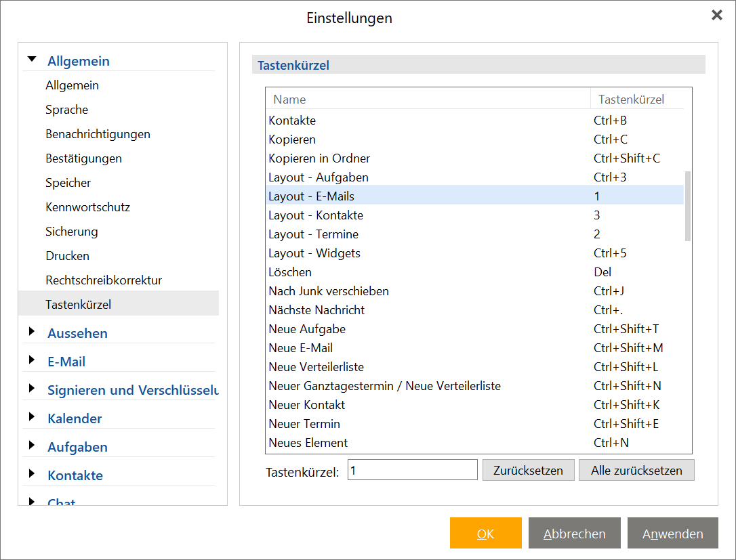736x560 pixels.
Task: Open the Sprache settings page
Action: 66,110
